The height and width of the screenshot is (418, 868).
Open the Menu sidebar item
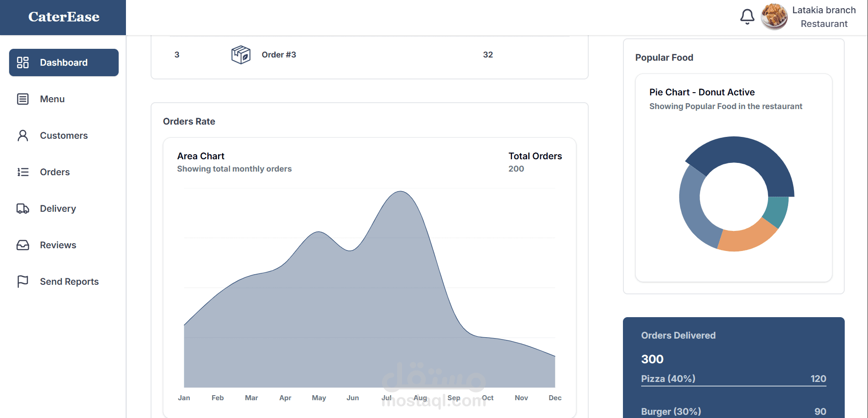tap(52, 99)
